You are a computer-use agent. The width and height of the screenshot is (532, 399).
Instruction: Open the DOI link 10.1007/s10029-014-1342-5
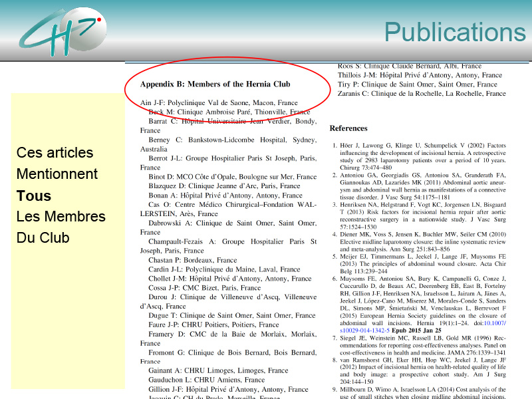(423, 327)
